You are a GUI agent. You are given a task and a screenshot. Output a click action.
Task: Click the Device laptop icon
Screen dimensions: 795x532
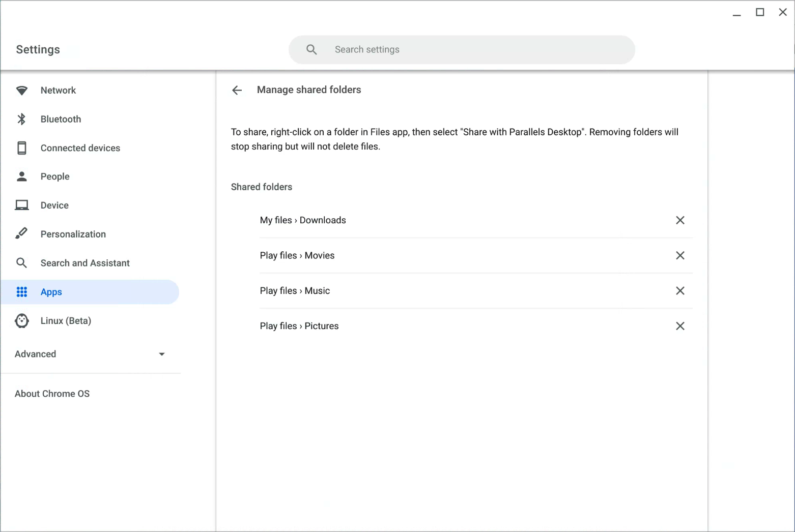pos(22,205)
